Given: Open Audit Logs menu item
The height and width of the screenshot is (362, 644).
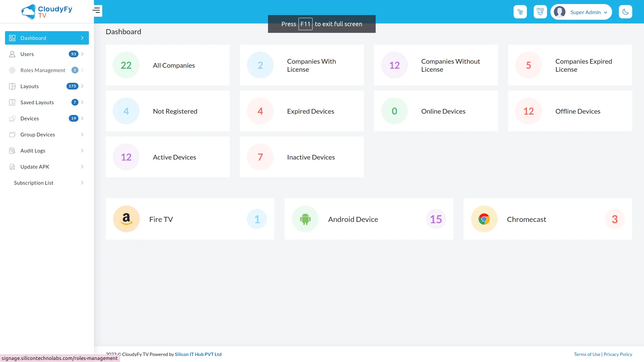Looking at the screenshot, I should pos(33,150).
